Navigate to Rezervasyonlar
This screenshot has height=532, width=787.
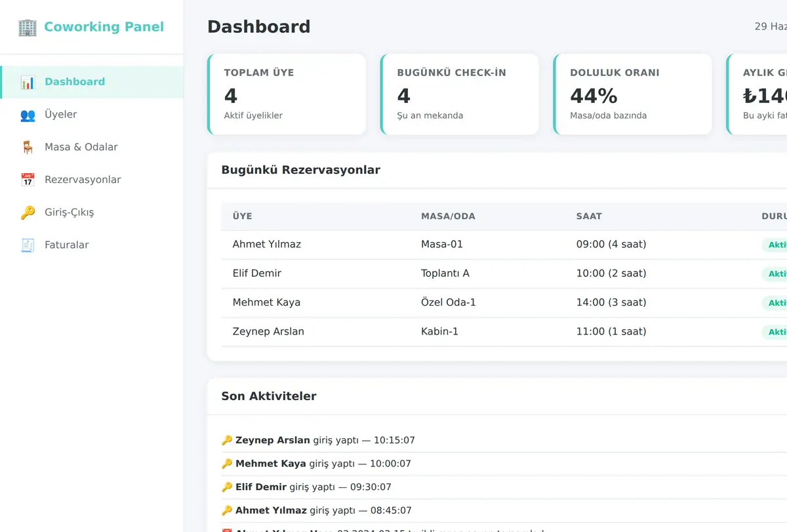tap(92, 180)
